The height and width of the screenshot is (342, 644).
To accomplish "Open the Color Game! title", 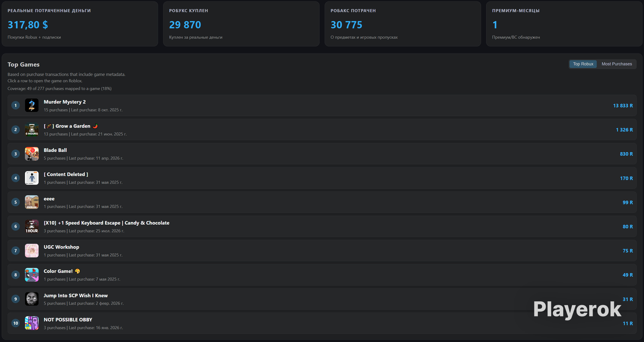I will click(62, 271).
